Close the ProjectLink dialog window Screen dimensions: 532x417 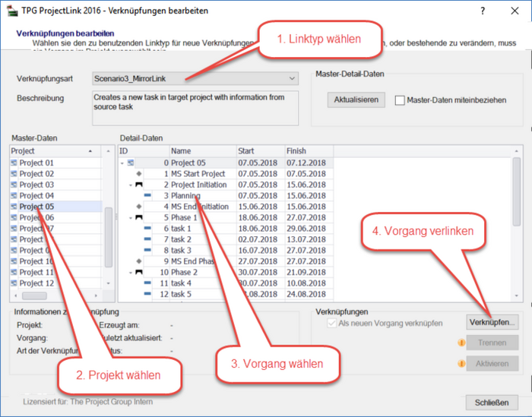click(x=515, y=11)
